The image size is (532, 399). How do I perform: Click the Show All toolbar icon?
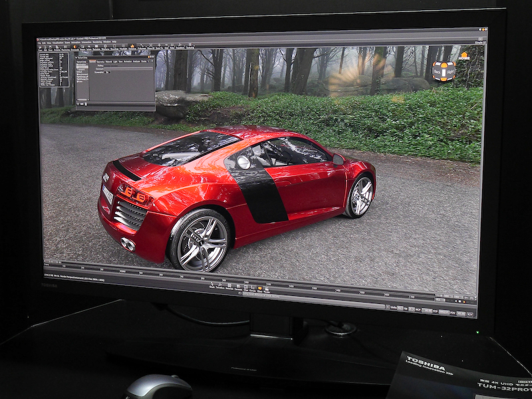[151, 47]
